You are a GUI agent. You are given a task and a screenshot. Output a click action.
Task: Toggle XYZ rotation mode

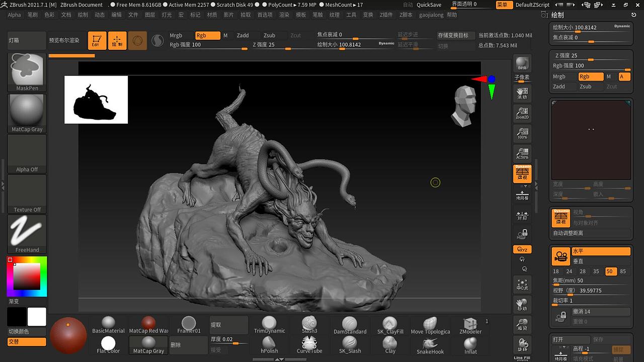point(522,249)
